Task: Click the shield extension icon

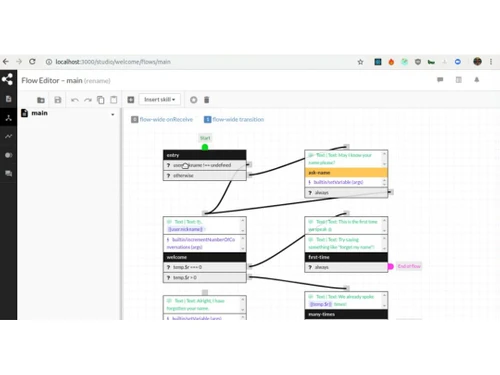Action: point(418,62)
